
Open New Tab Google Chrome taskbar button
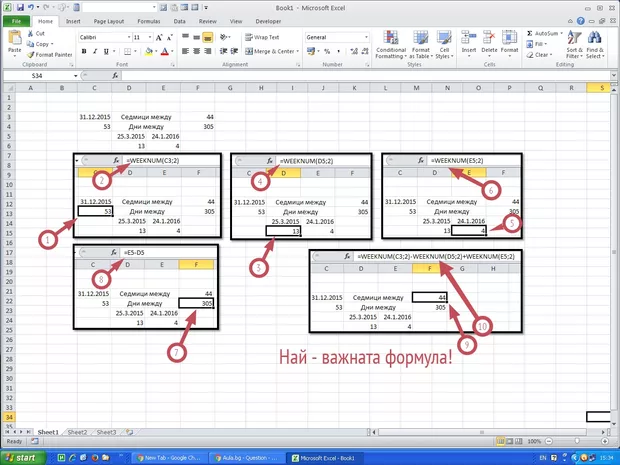[x=169, y=458]
